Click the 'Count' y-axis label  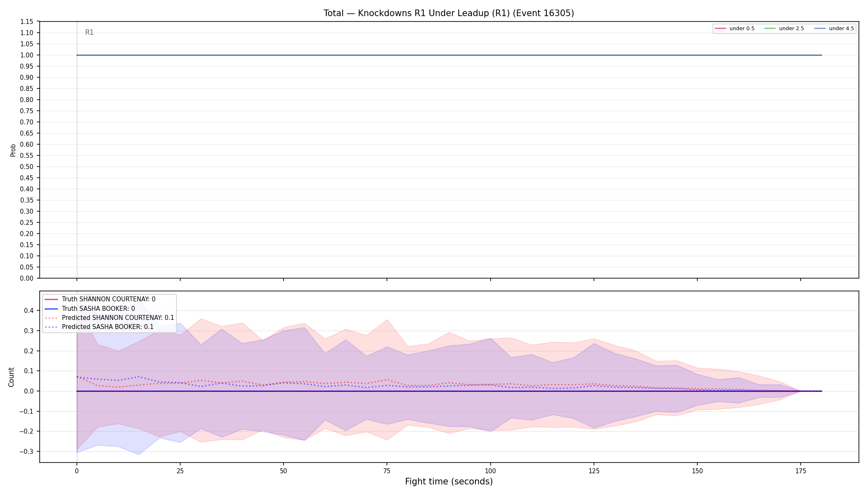(11, 377)
